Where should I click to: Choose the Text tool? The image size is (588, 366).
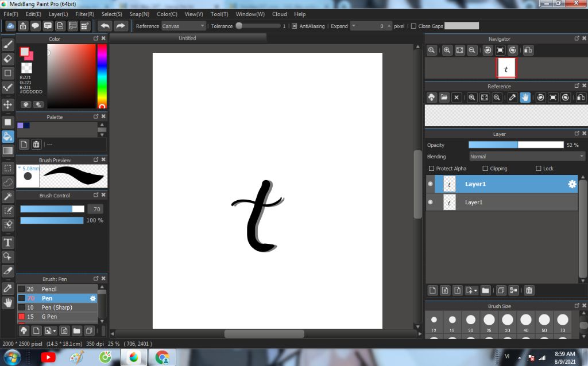[x=7, y=243]
